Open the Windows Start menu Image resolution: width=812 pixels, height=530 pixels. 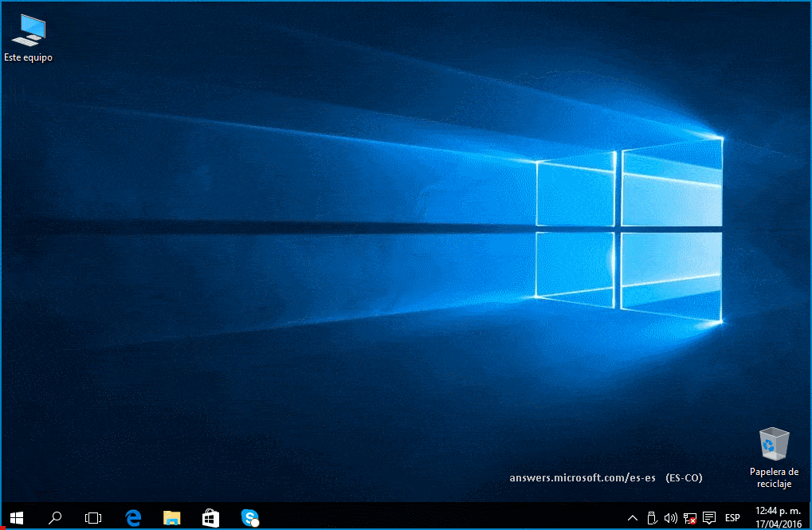(x=17, y=517)
